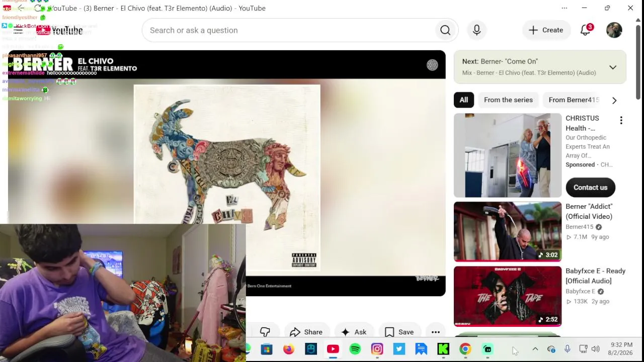The image size is (644, 362).
Task: Launch Firefox from the taskbar
Action: click(x=288, y=349)
